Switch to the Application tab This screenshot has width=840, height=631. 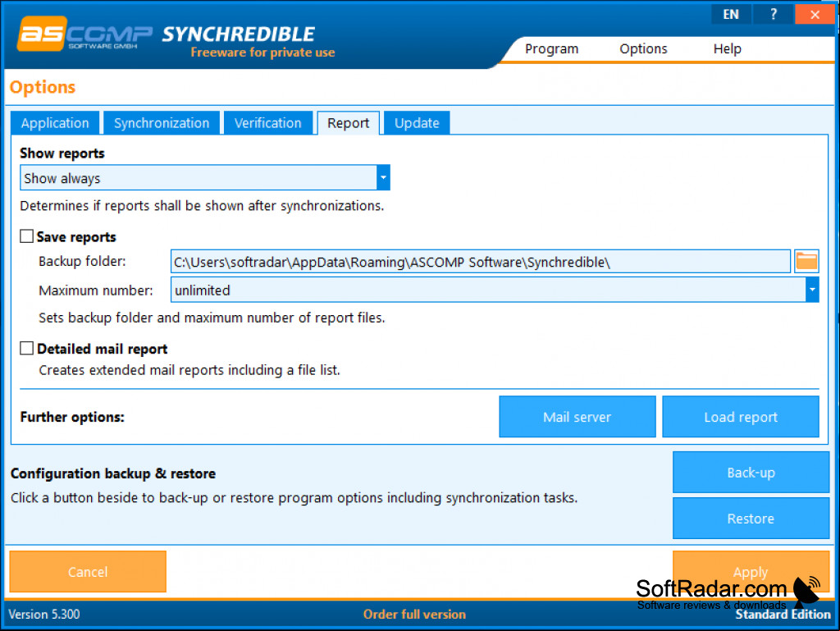point(55,123)
